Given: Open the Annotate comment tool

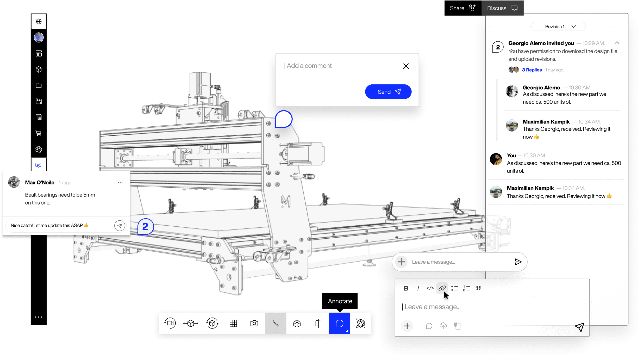Looking at the screenshot, I should click(339, 323).
